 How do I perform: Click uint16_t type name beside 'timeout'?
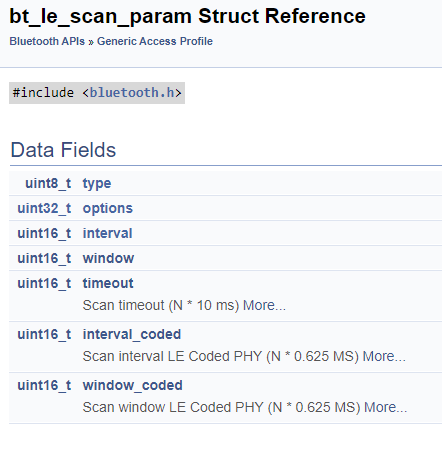pos(44,283)
